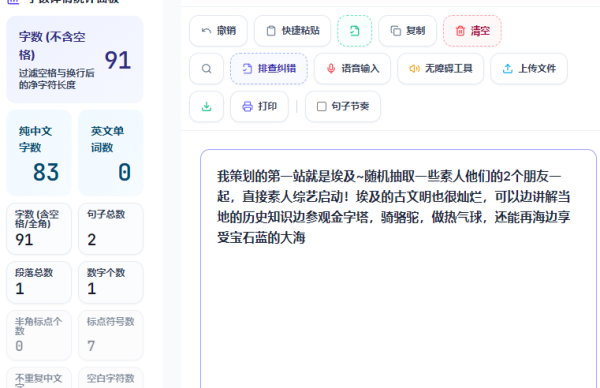Copy text with the 复制 button

tap(408, 31)
